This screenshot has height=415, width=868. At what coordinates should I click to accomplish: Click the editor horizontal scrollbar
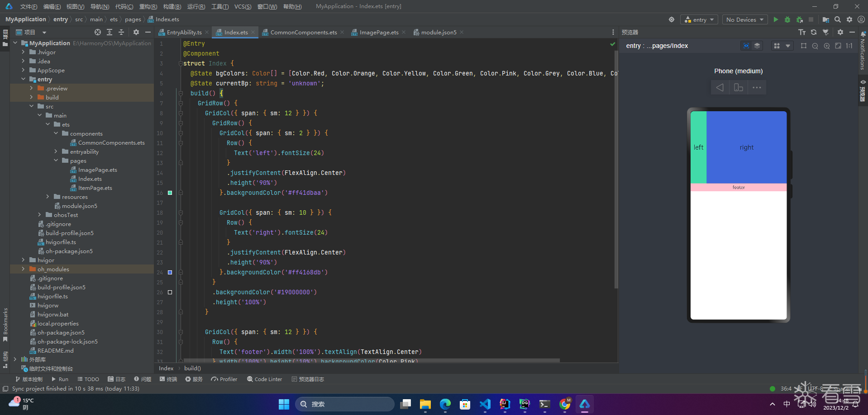[x=372, y=360]
